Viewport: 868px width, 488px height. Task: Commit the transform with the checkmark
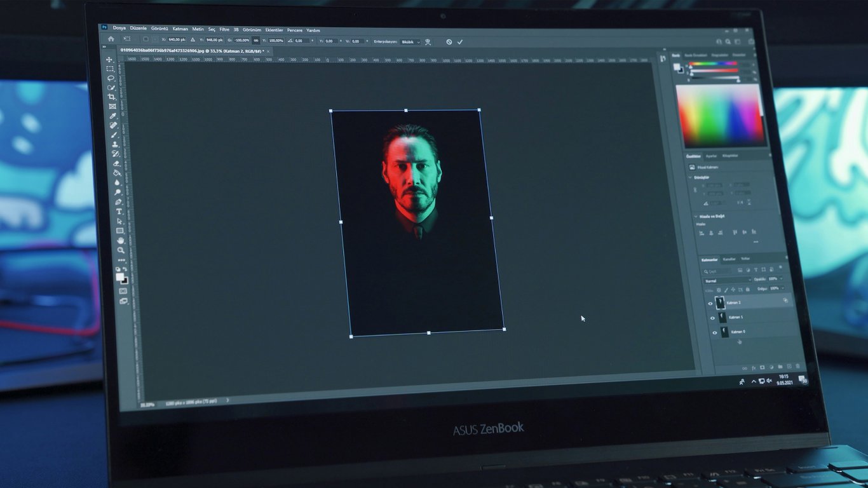460,42
